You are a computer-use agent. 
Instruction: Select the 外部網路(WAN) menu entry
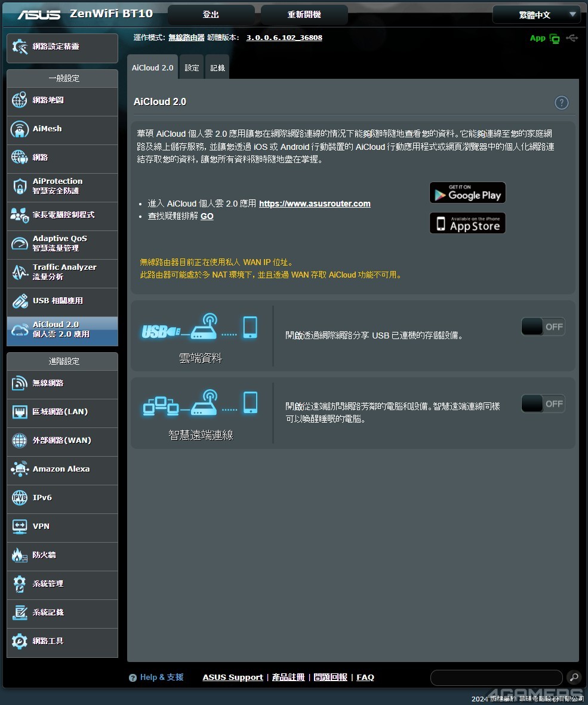63,441
